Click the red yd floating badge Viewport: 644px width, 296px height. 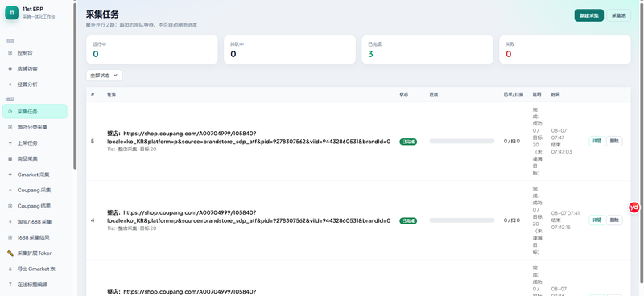click(x=634, y=208)
